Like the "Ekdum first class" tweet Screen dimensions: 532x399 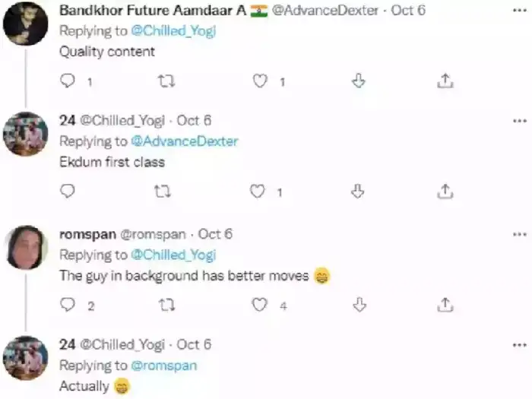tap(260, 192)
